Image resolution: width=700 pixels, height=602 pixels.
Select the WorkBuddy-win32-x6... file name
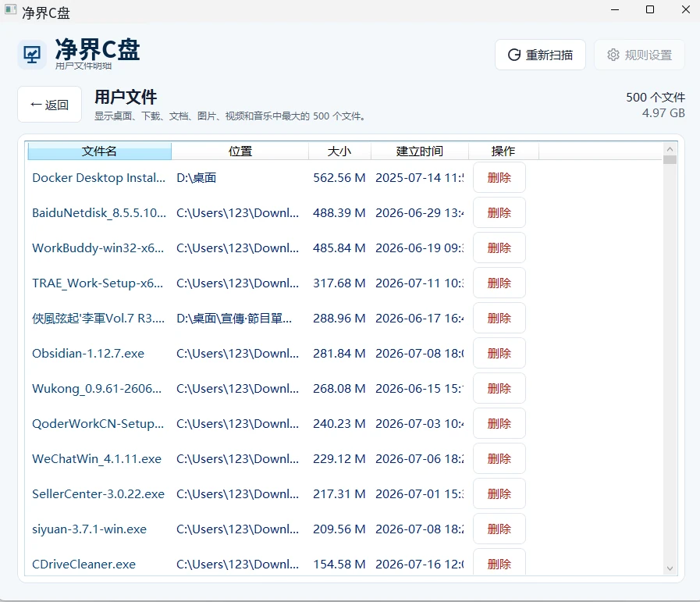click(98, 248)
